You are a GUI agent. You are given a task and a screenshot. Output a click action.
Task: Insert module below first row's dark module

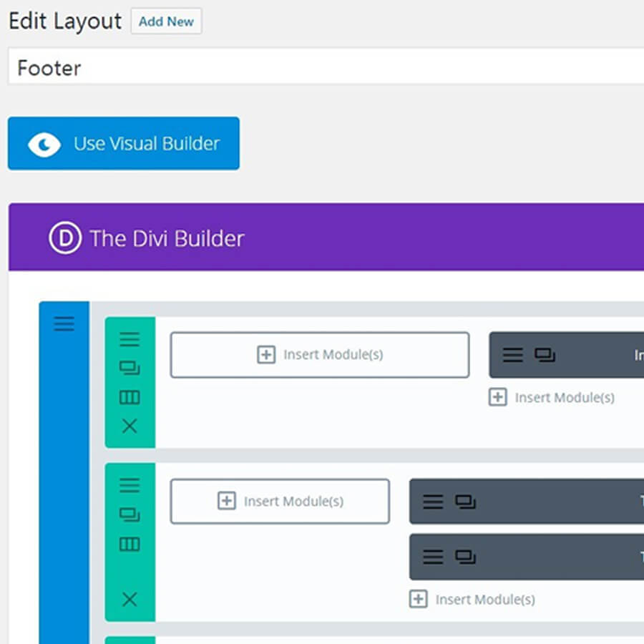pos(552,398)
